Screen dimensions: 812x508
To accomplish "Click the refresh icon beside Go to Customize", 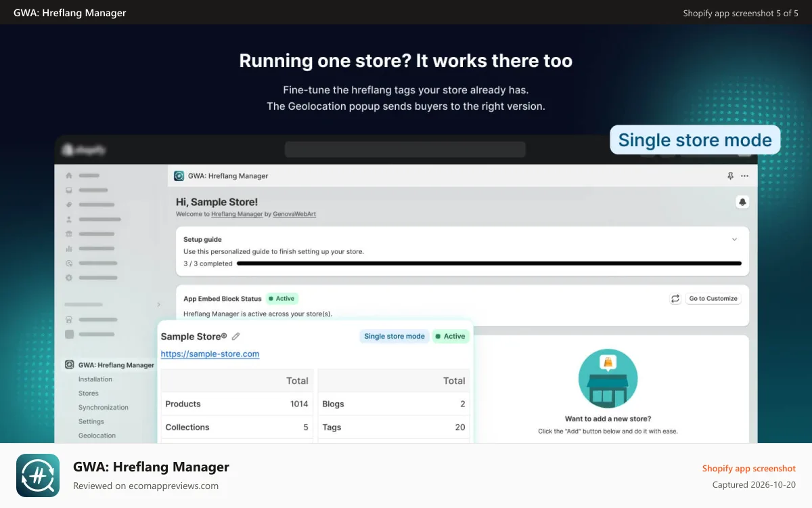I will [x=675, y=299].
